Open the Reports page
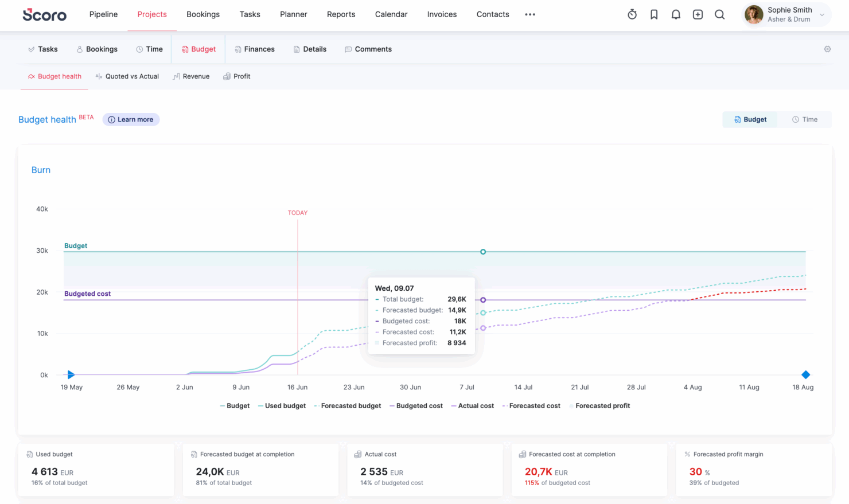Viewport: 849px width, 504px height. (x=341, y=14)
